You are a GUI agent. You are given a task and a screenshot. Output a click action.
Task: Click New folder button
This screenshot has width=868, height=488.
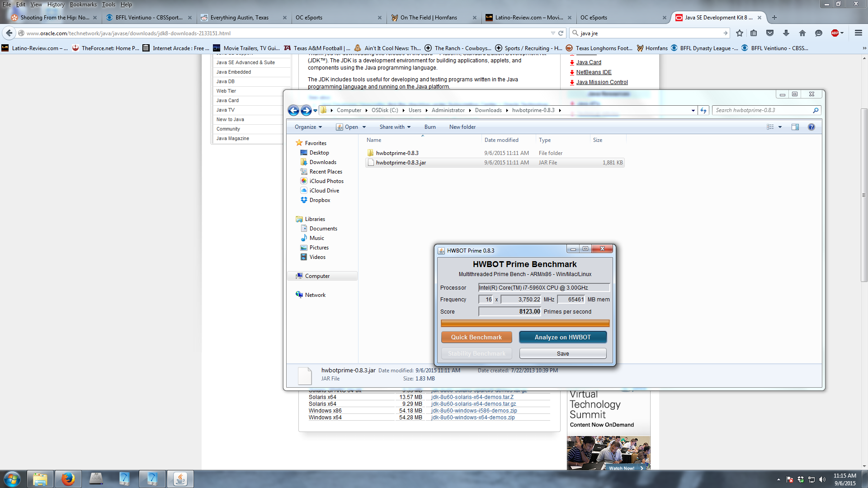(x=462, y=127)
